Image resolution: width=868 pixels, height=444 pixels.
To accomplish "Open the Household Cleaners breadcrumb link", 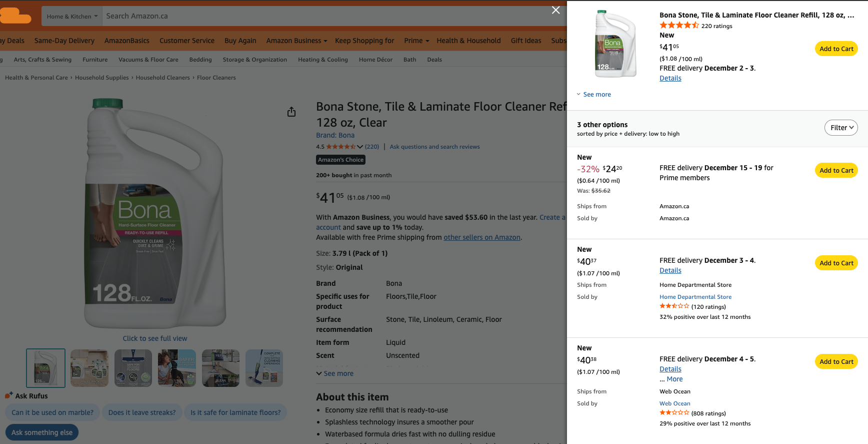I will click(162, 78).
